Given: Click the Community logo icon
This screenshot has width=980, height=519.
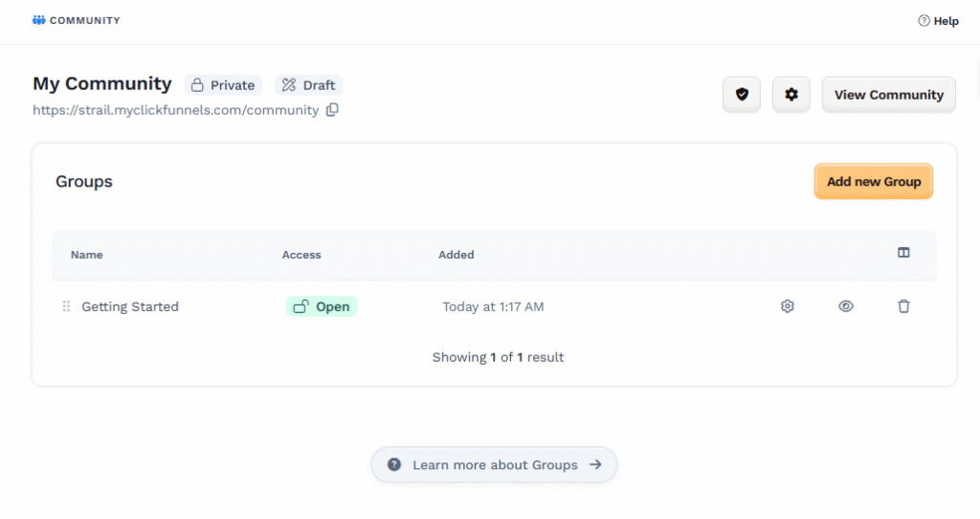Looking at the screenshot, I should [38, 20].
